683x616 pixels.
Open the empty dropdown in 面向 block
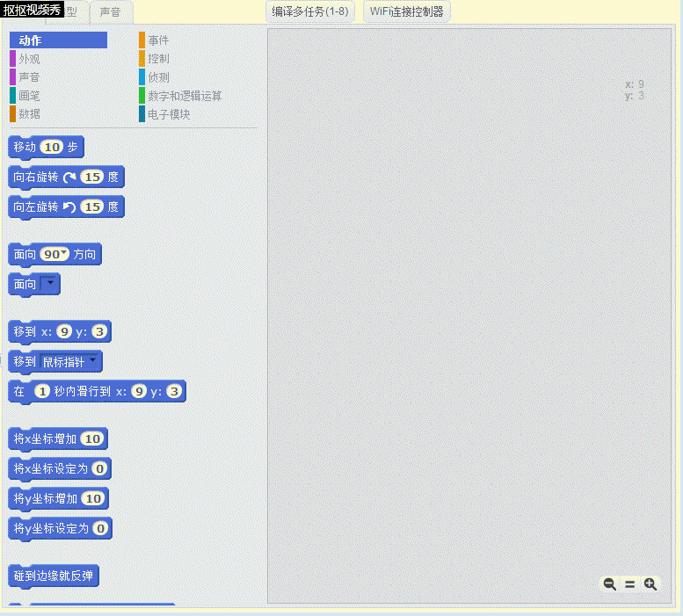(x=49, y=284)
